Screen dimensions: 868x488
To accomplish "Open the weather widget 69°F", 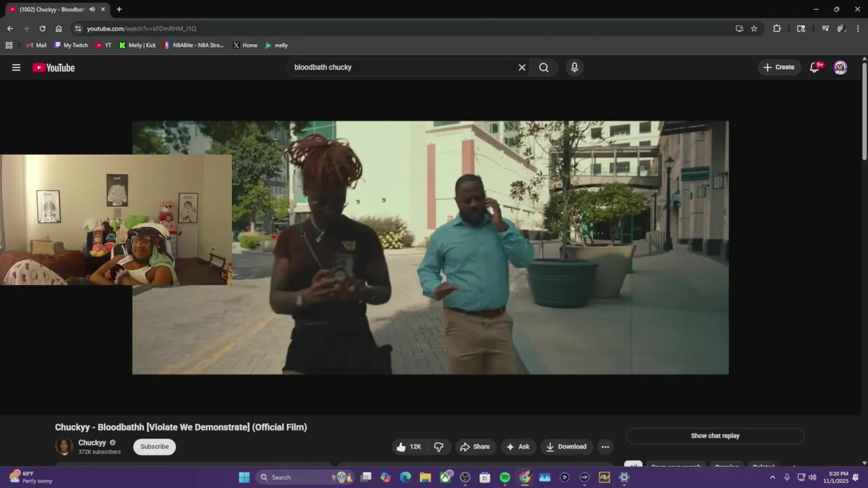I will point(31,477).
